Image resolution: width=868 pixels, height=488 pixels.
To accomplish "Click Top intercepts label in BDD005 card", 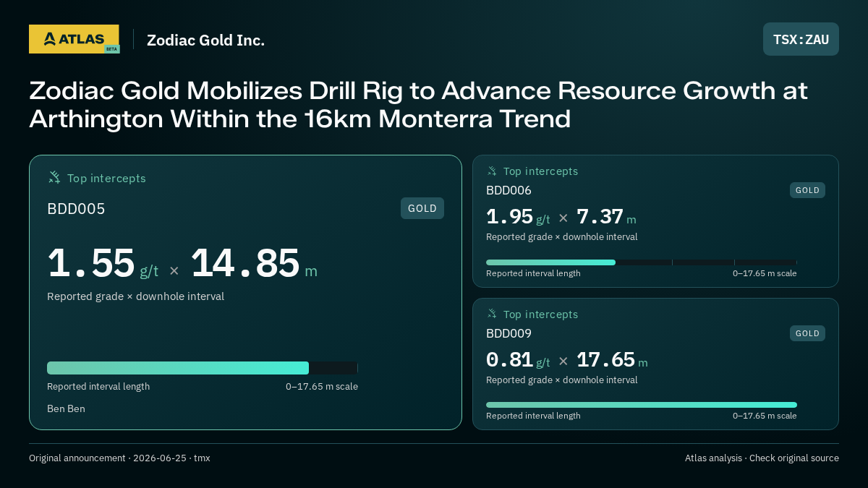I will coord(106,179).
